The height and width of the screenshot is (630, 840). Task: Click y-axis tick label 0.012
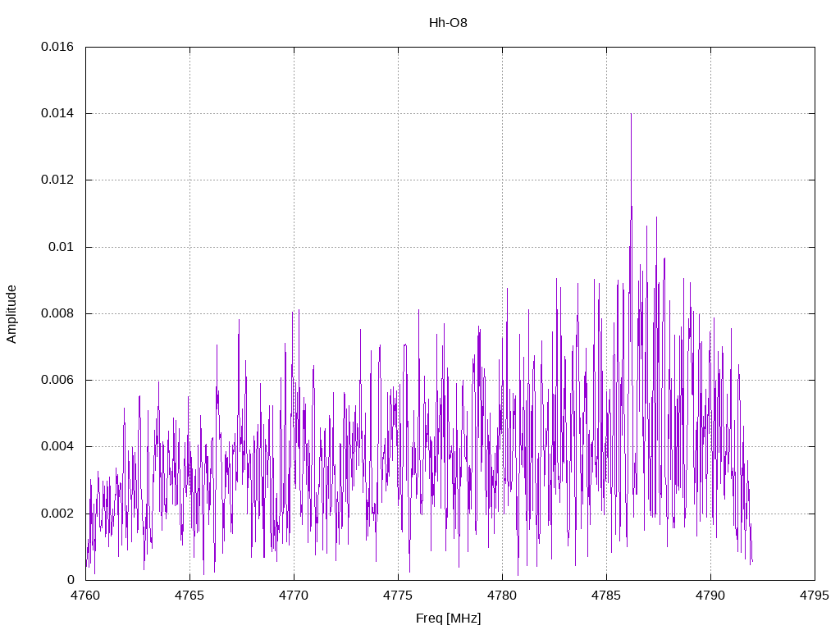pyautogui.click(x=57, y=180)
